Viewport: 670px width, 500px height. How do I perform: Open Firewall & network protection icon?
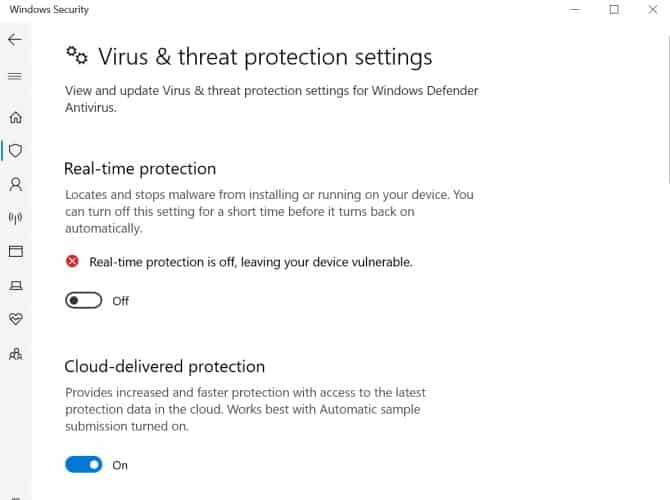[15, 218]
